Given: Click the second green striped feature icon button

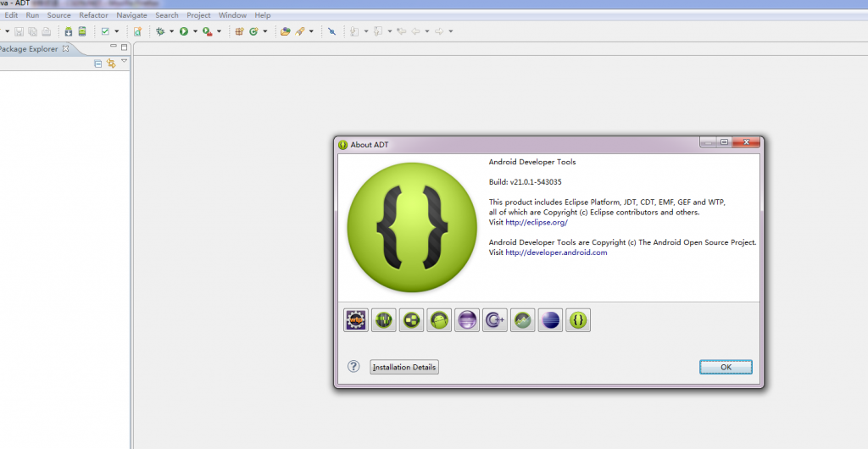Looking at the screenshot, I should tap(384, 320).
